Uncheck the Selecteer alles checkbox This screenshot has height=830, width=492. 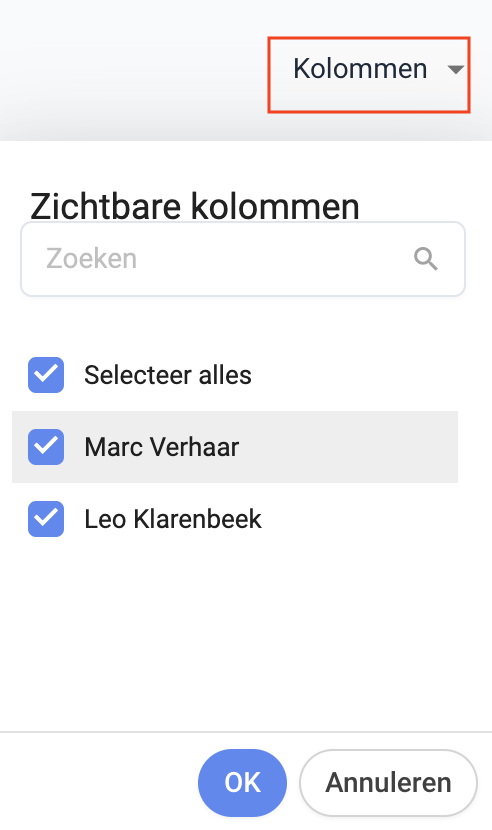[46, 375]
